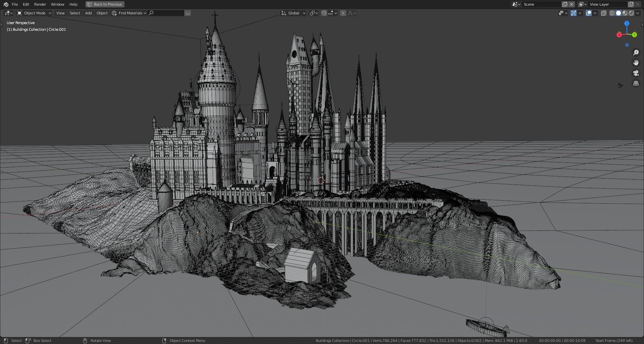The image size is (644, 344).
Task: Click the pan view hand button
Action: click(636, 63)
